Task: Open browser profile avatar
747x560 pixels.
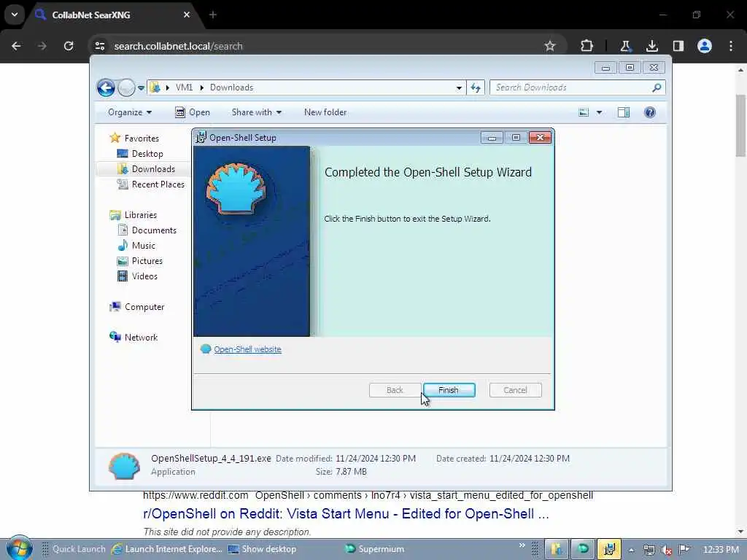Action: 705,46
